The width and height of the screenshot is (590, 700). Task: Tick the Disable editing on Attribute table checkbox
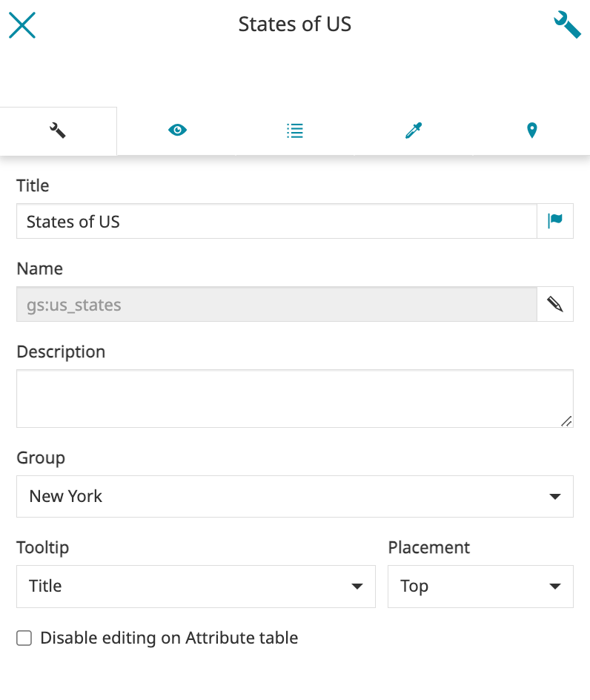(24, 638)
